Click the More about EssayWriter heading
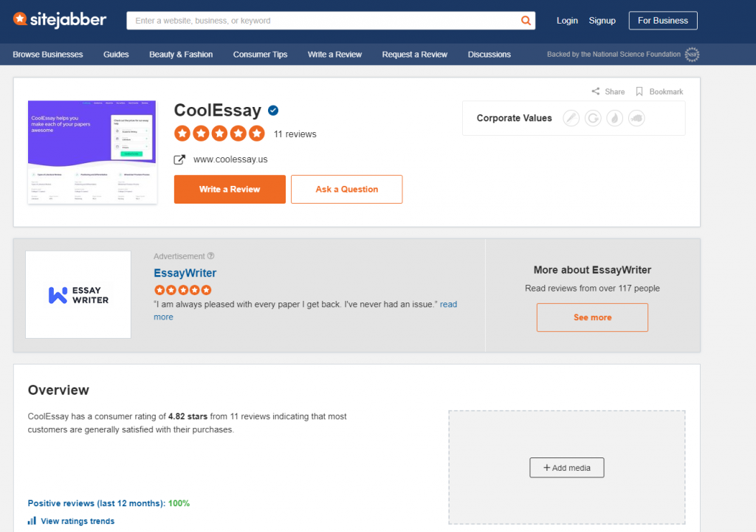Screen dimensions: 756x532 592,270
